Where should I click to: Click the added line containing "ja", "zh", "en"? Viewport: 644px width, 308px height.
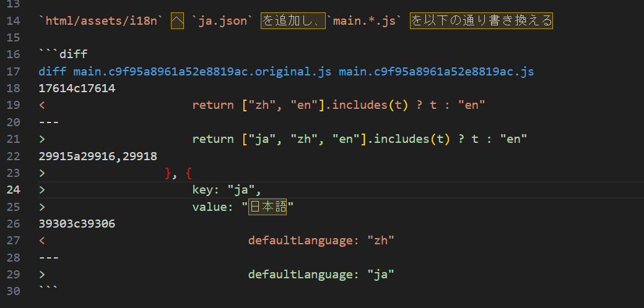[x=359, y=139]
